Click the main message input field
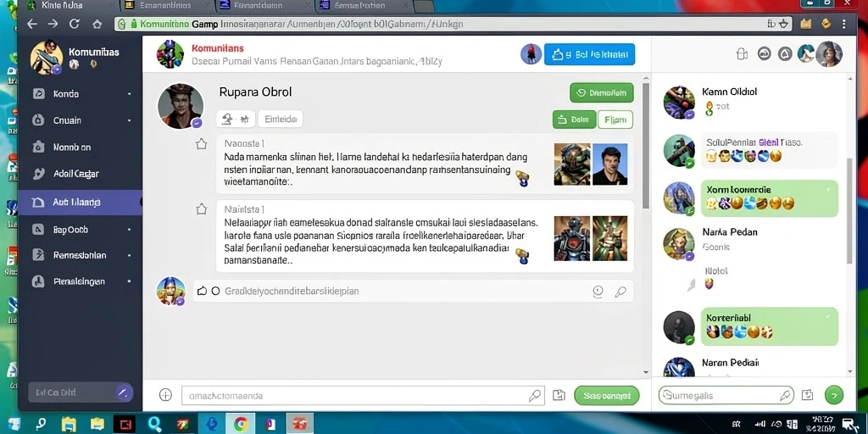Viewport: 868px width, 434px height. (363, 396)
